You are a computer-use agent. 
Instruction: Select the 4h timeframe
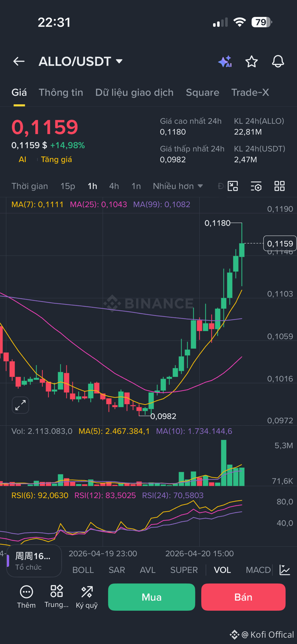114,186
